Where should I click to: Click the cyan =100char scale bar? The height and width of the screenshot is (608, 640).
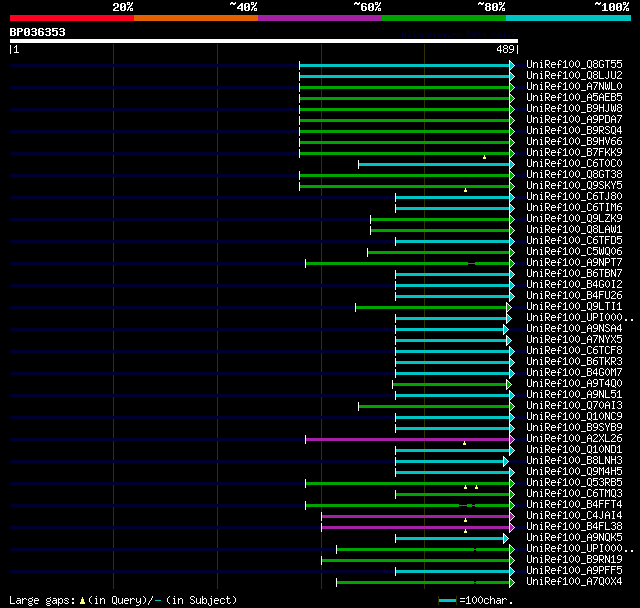point(447,600)
